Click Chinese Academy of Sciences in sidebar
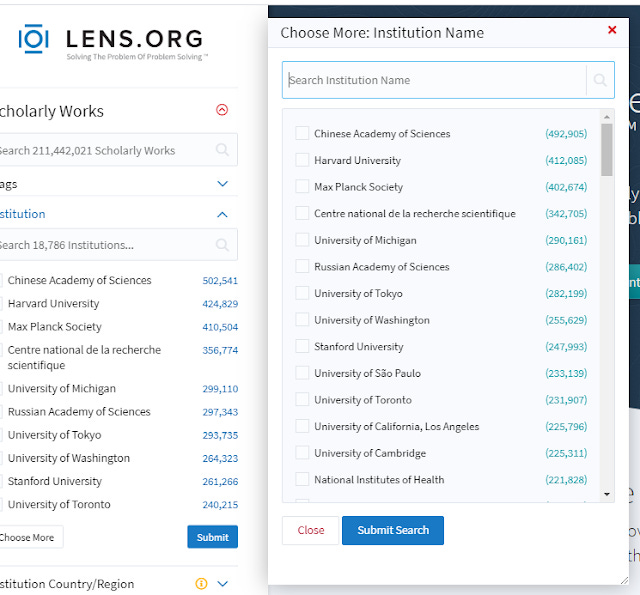 pos(79,280)
